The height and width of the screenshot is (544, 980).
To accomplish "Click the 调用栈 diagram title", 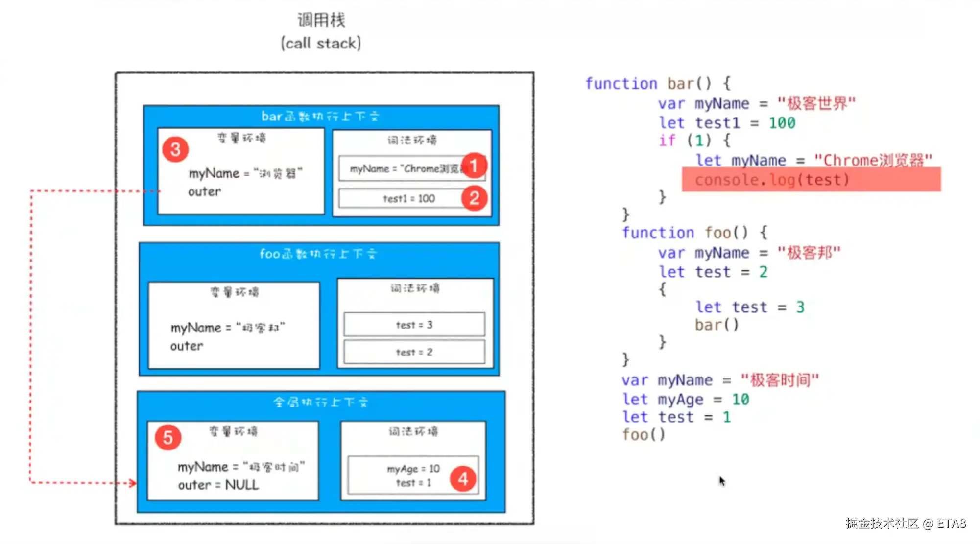I will pos(321,20).
